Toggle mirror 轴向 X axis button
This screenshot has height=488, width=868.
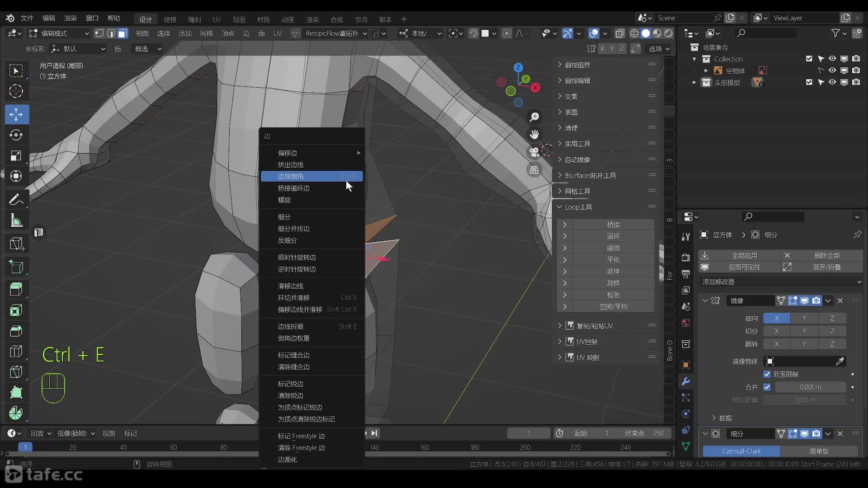(x=777, y=318)
